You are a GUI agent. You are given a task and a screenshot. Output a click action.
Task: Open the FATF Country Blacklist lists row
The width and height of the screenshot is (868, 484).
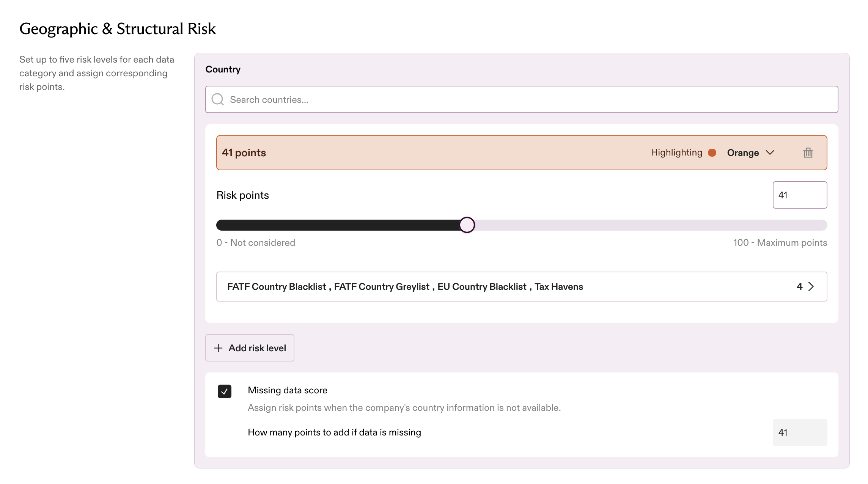pyautogui.click(x=522, y=286)
